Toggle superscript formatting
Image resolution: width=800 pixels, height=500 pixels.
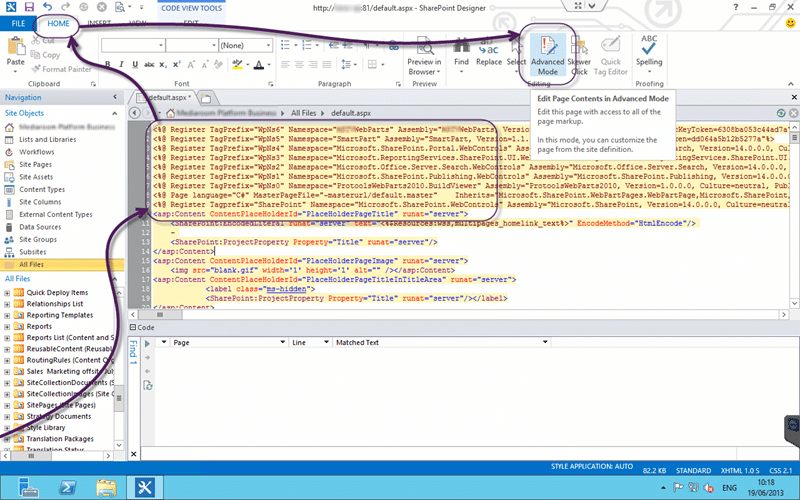[177, 64]
